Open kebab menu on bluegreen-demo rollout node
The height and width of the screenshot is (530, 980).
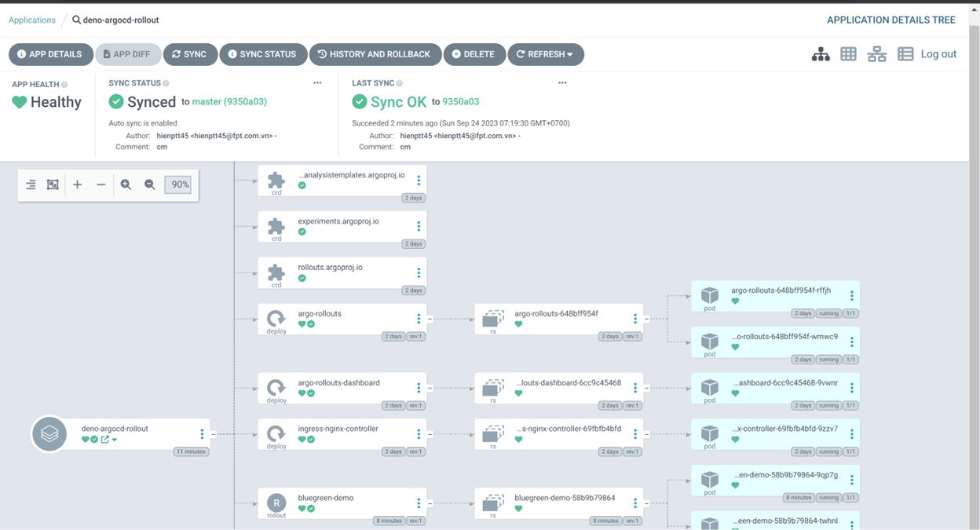[419, 503]
